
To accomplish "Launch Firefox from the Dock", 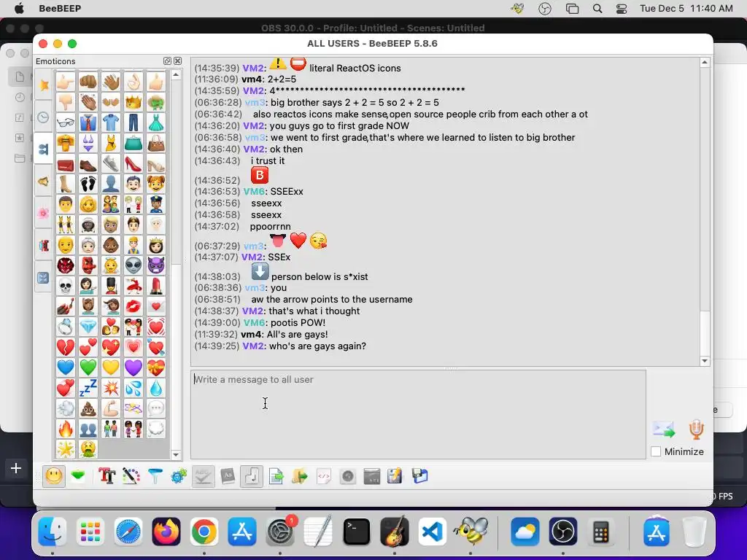I will pyautogui.click(x=166, y=532).
